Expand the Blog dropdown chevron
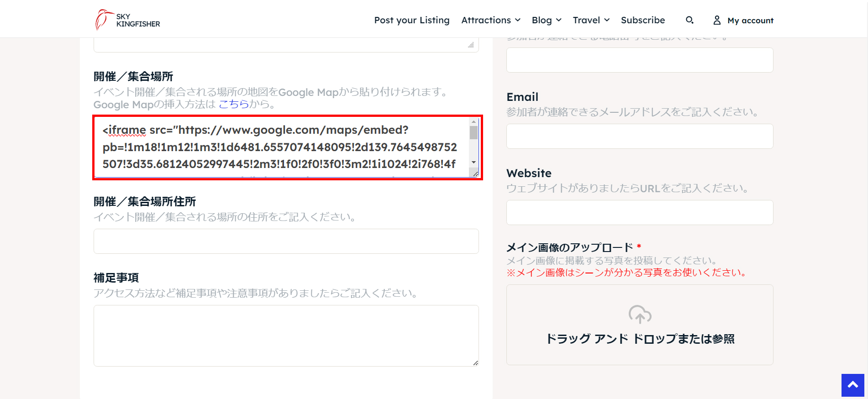The width and height of the screenshot is (868, 399). click(x=558, y=20)
